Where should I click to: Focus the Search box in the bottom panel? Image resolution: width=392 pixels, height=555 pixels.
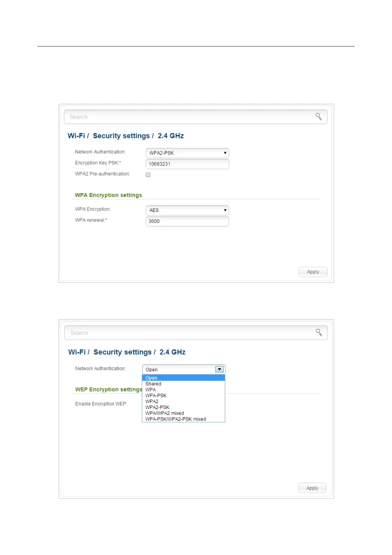tap(188, 333)
